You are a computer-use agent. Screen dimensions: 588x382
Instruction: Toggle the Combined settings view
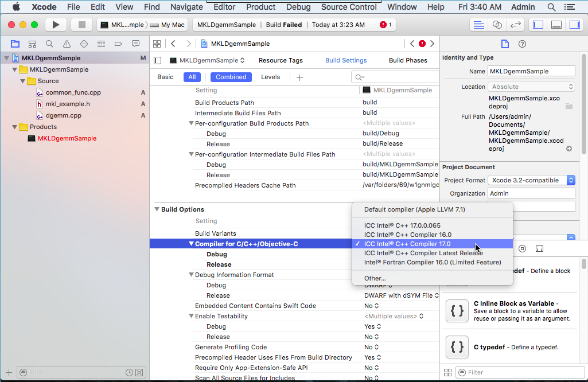[x=231, y=77]
